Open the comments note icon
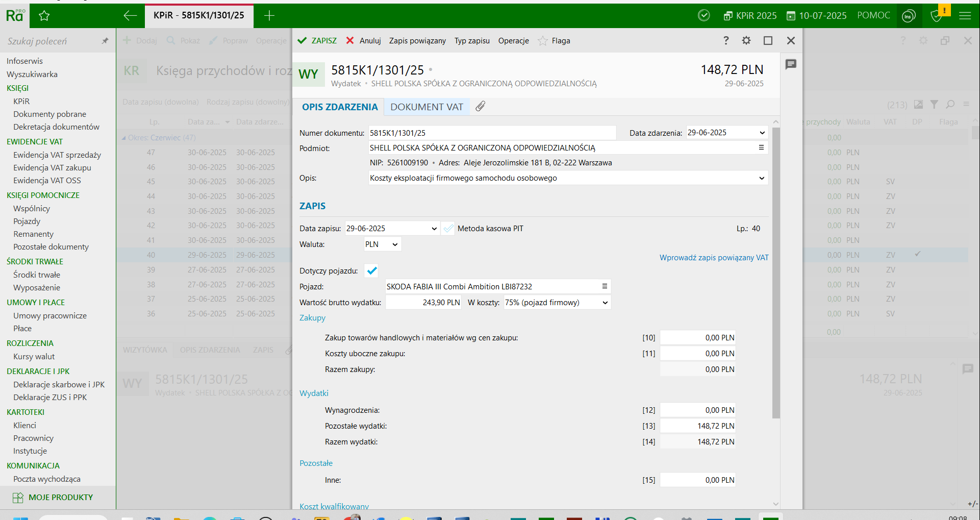Screen dimensions: 980x520 tap(791, 64)
